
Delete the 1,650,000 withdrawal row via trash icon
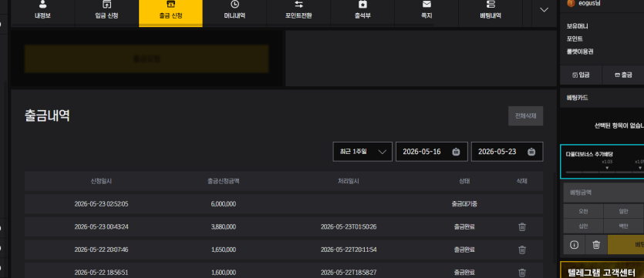click(522, 250)
